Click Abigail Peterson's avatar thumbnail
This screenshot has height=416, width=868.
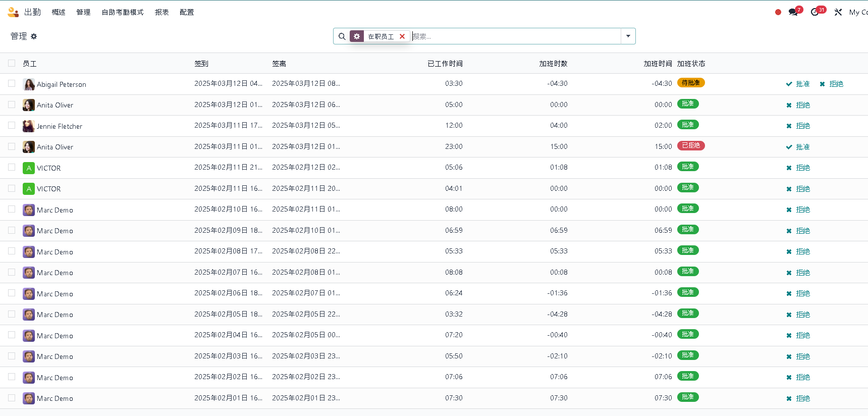pyautogui.click(x=29, y=84)
